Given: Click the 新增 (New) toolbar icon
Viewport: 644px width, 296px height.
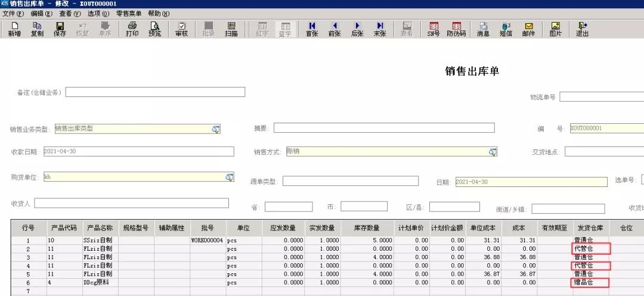Looking at the screenshot, I should tap(14, 29).
